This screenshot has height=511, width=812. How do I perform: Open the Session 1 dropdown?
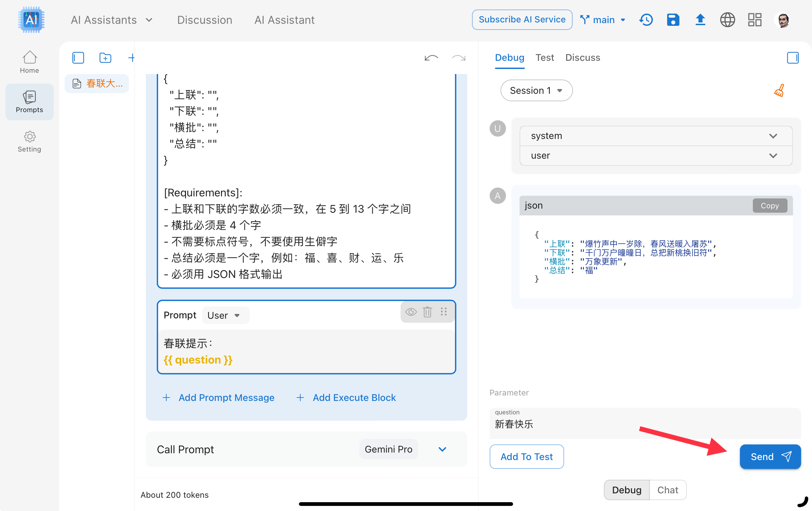tap(536, 90)
